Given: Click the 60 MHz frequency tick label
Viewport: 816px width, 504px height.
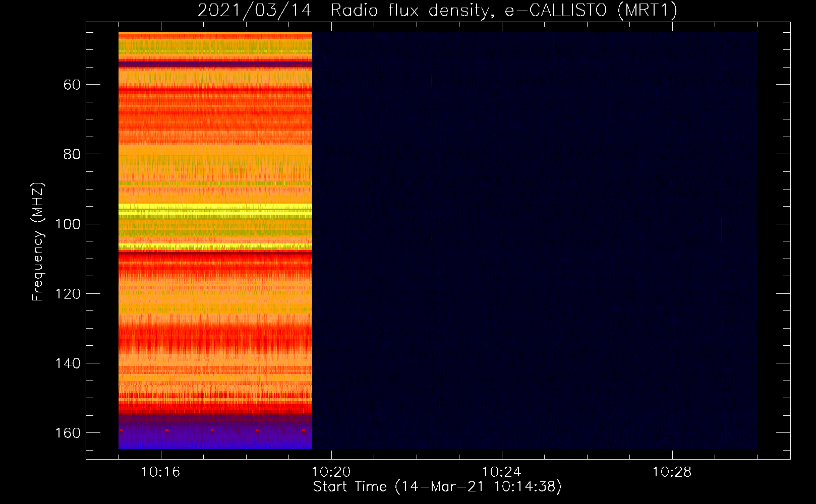Looking at the screenshot, I should (x=72, y=85).
